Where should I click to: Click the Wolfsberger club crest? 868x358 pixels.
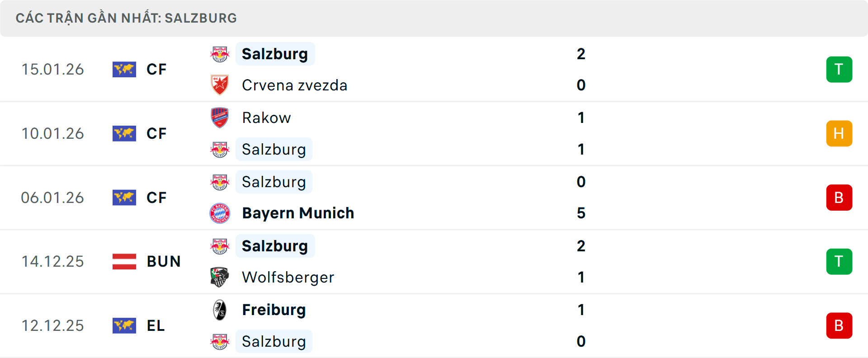pyautogui.click(x=220, y=277)
